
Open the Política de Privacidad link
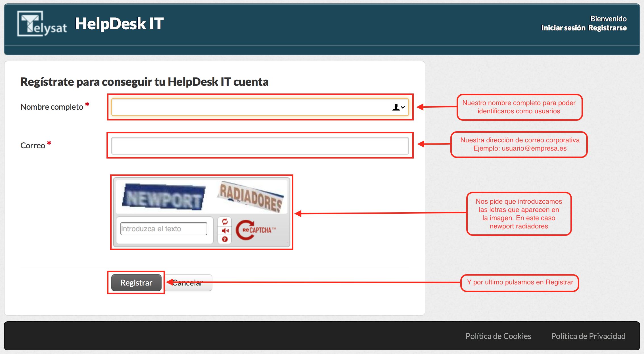(x=588, y=336)
